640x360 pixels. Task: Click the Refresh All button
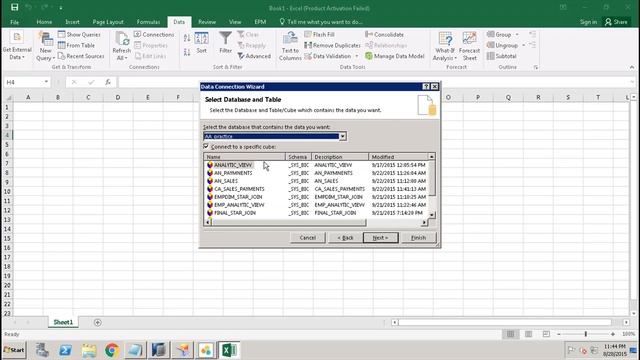click(x=121, y=47)
